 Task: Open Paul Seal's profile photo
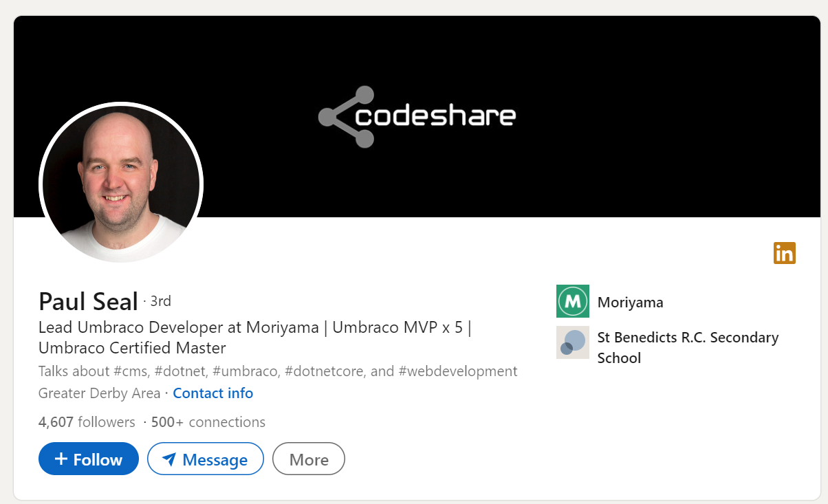click(x=121, y=184)
